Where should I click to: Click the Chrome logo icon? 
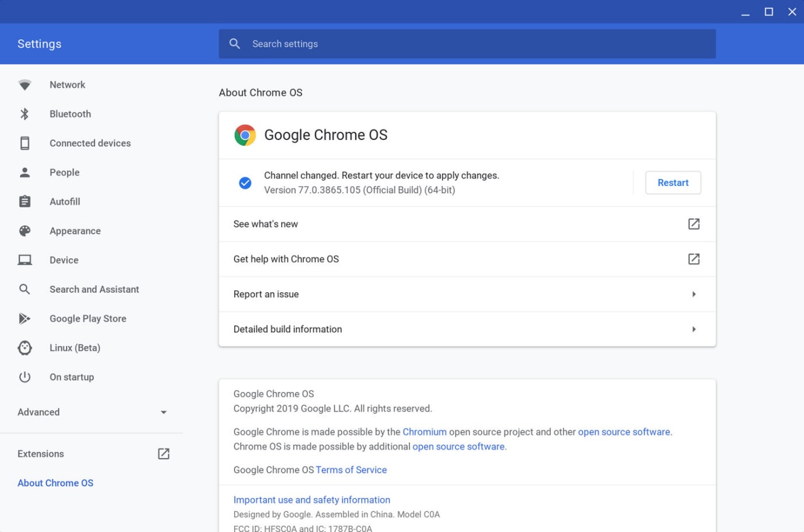[x=245, y=135]
